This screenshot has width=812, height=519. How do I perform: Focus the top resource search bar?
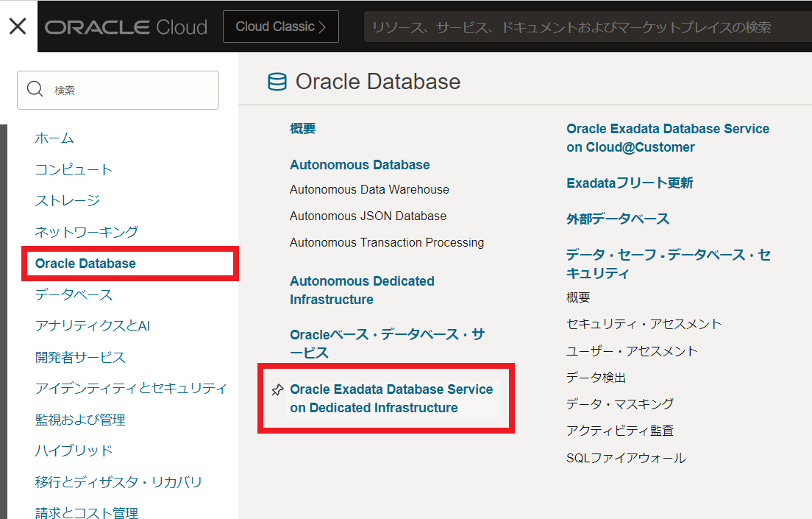click(581, 27)
